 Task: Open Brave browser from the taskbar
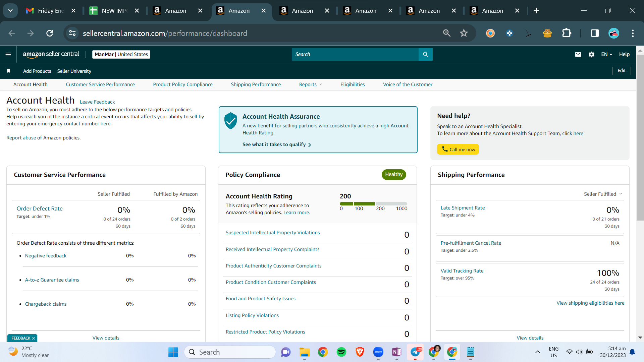tap(360, 352)
